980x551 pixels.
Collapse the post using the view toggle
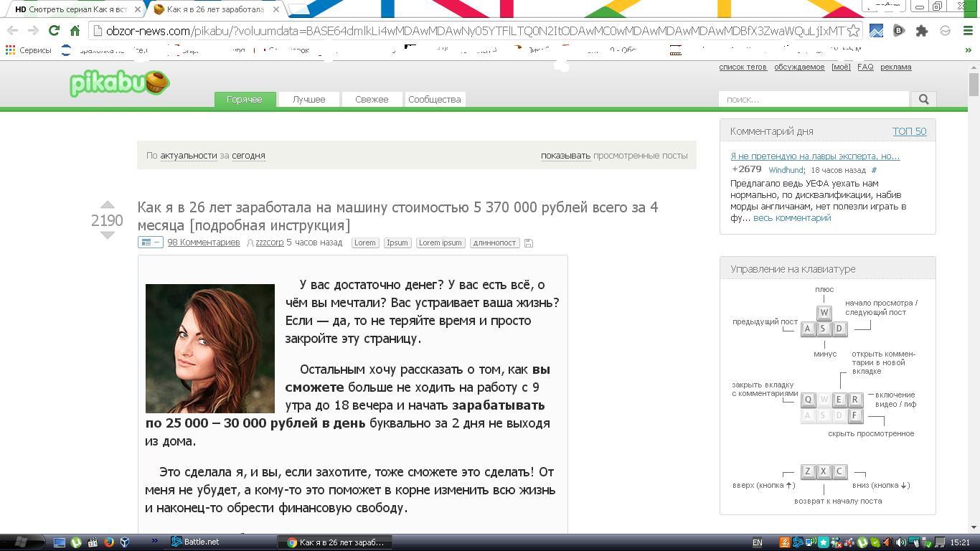coord(150,242)
